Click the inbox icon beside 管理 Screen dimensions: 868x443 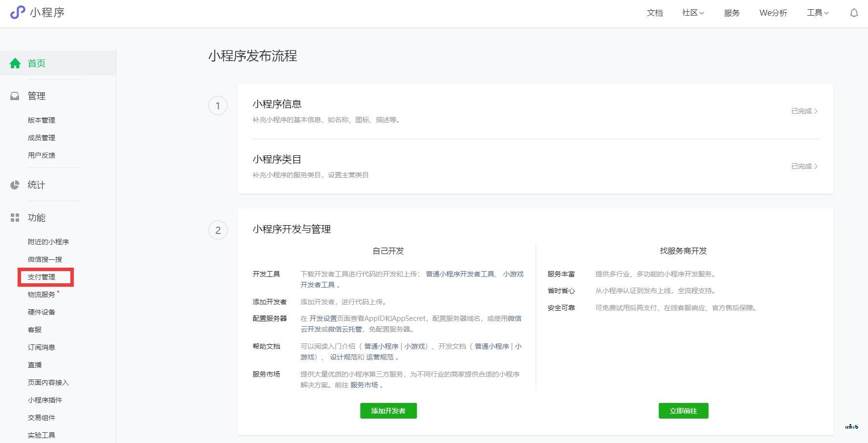coord(15,96)
